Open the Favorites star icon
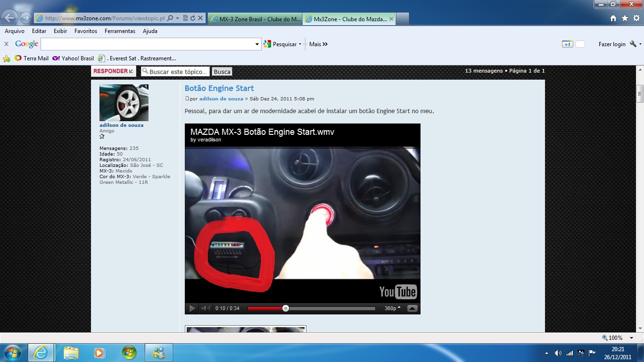The width and height of the screenshot is (644, 362). tap(625, 18)
